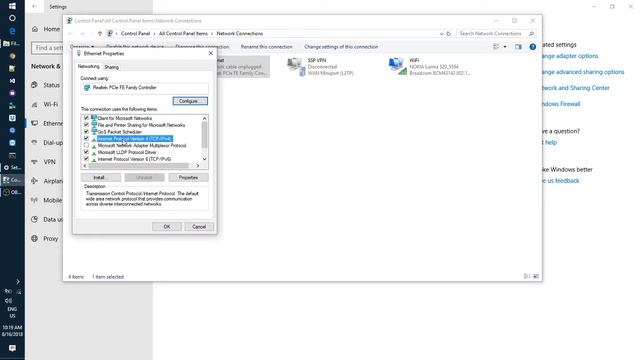Toggle File and Printer Sharing checkbox
640x360 pixels.
[86, 125]
